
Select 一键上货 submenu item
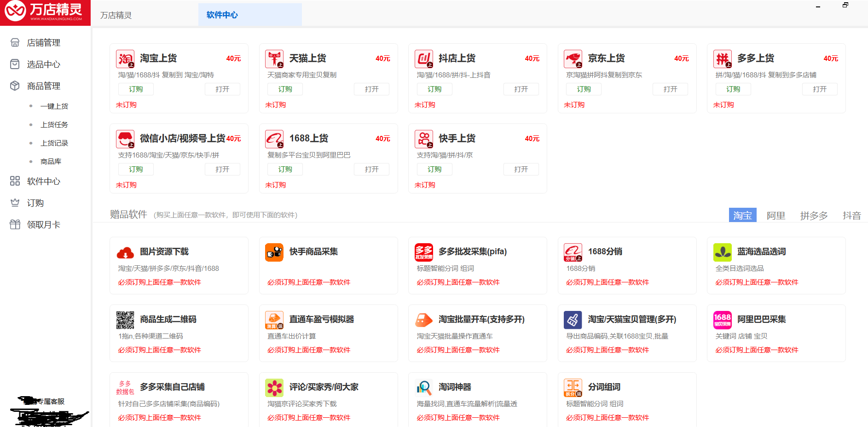point(54,106)
